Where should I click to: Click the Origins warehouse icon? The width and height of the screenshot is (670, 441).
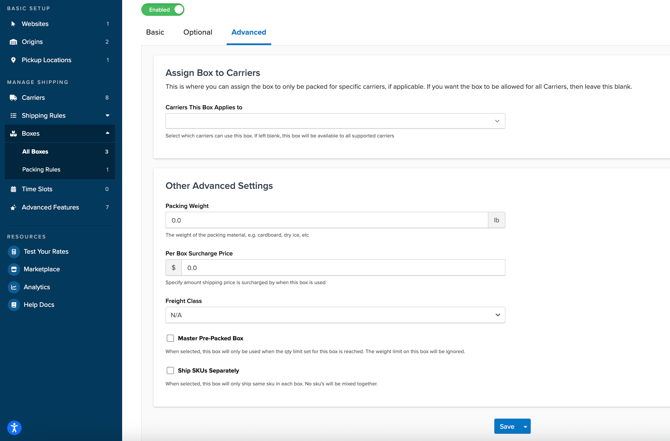coord(13,42)
